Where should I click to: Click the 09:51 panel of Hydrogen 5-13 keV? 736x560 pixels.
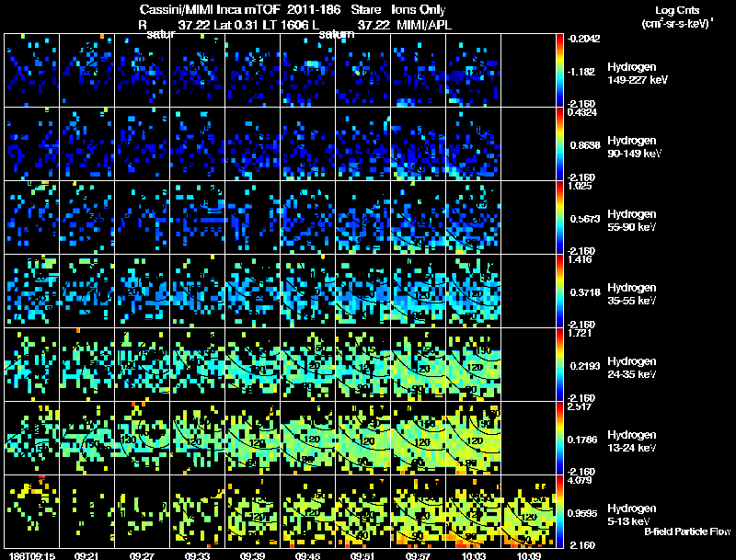click(x=363, y=511)
